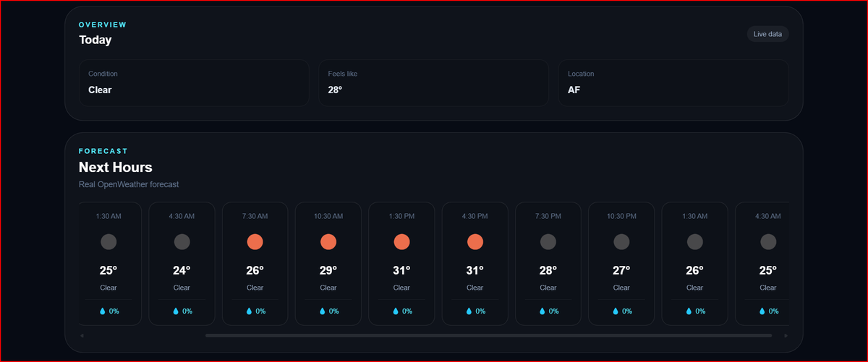Screen dimensions: 868x362
Task: Click the 10:30 PM time label
Action: (621, 216)
